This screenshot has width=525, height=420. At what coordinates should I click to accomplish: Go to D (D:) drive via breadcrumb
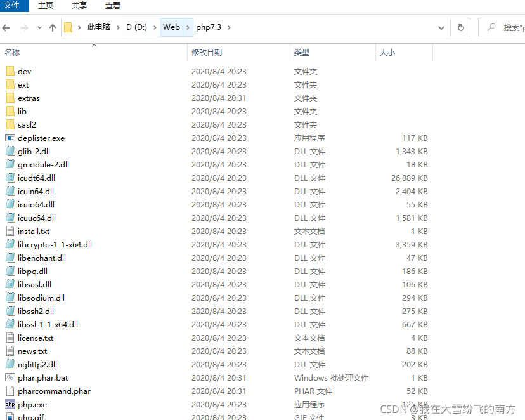pos(137,27)
